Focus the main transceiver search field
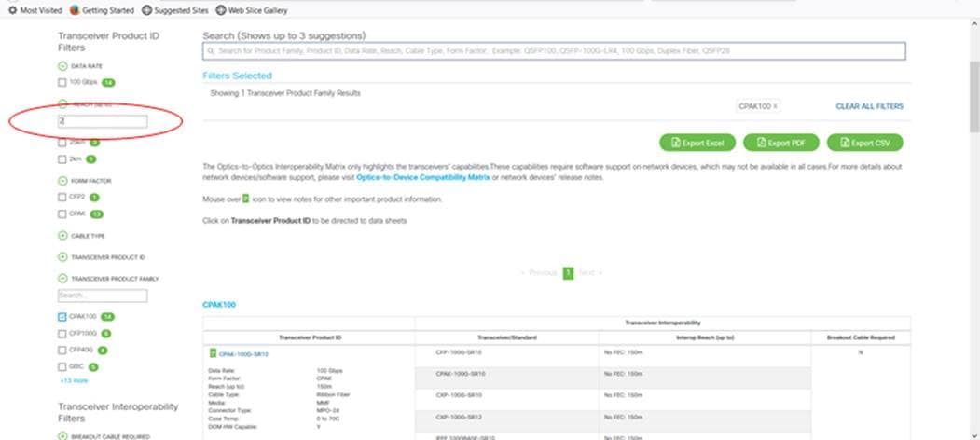This screenshot has width=980, height=440. (554, 51)
